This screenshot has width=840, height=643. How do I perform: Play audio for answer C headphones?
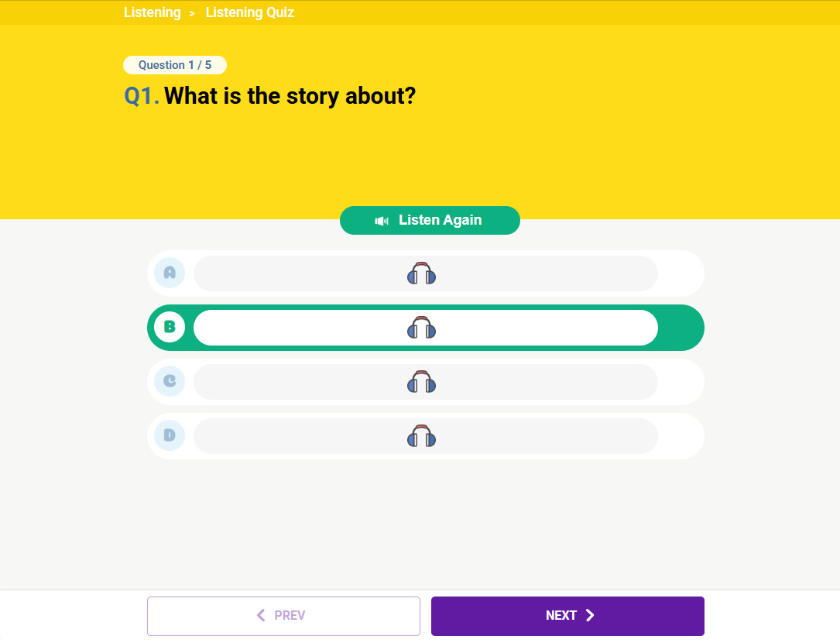[421, 382]
